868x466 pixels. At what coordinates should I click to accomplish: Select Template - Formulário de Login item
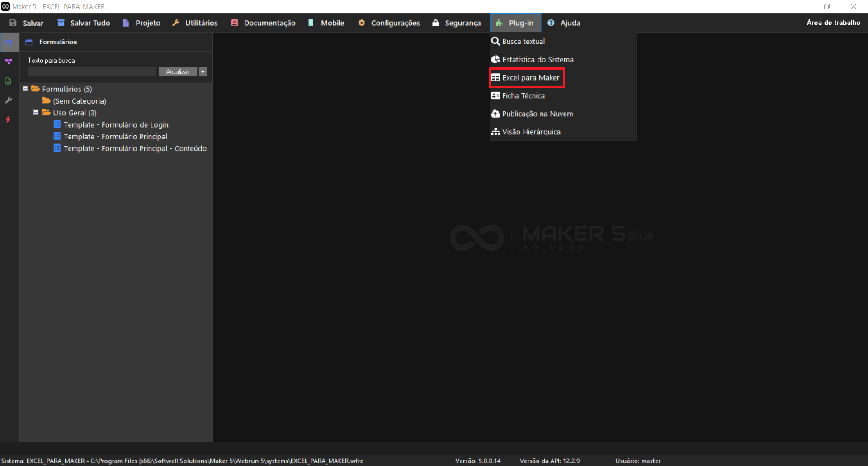[x=116, y=125]
